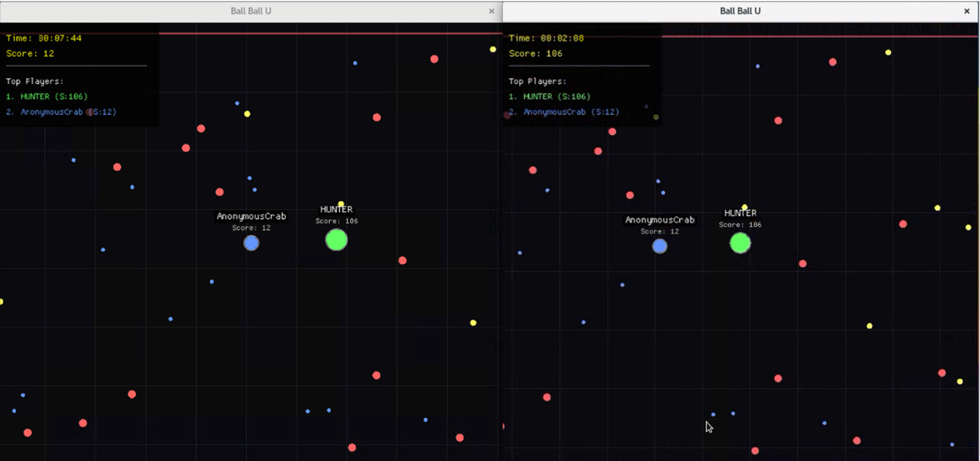The height and width of the screenshot is (461, 980).
Task: Click blue AnonymousCrab ball in left window
Action: tap(251, 243)
